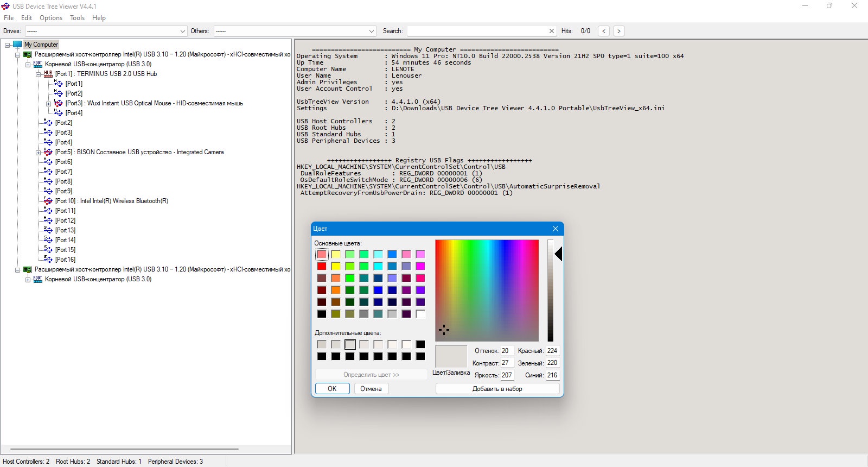Click the Красный value input field
Image resolution: width=868 pixels, height=467 pixels.
[552, 351]
